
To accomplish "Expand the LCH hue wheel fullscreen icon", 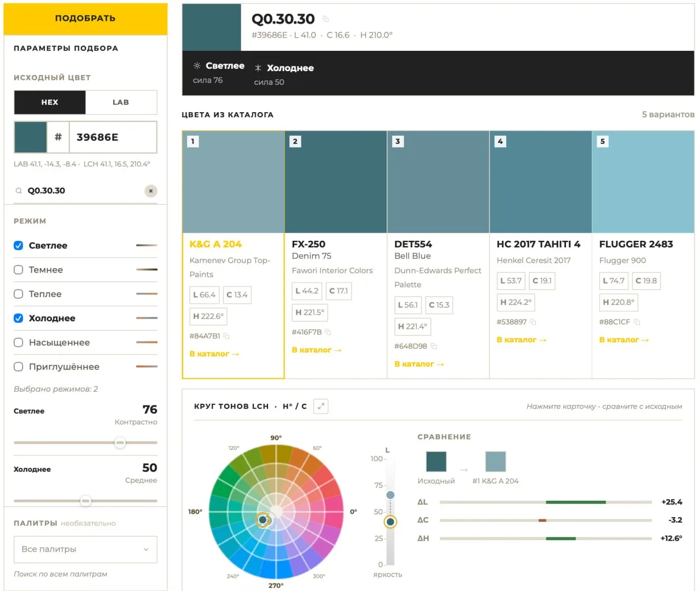I will click(321, 407).
